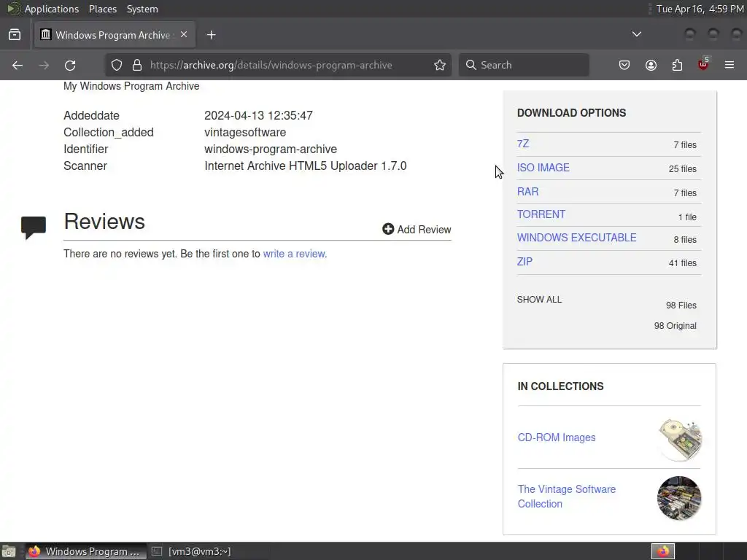
Task: Open the 7Z download option
Action: (x=523, y=144)
